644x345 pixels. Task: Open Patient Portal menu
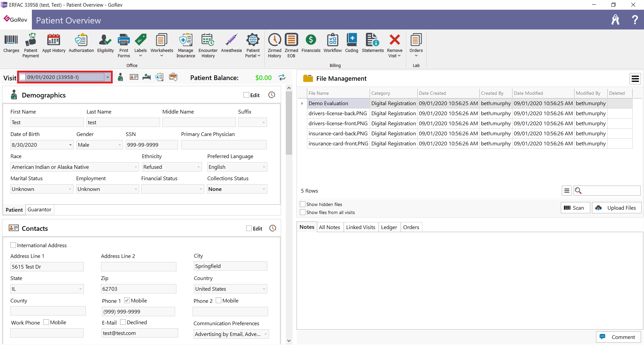pyautogui.click(x=253, y=46)
